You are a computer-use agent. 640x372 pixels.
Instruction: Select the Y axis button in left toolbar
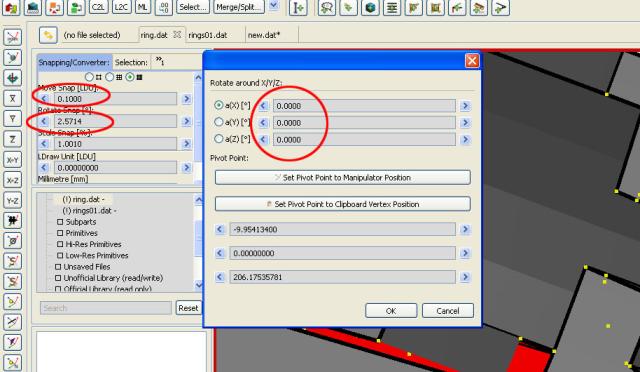(12, 118)
